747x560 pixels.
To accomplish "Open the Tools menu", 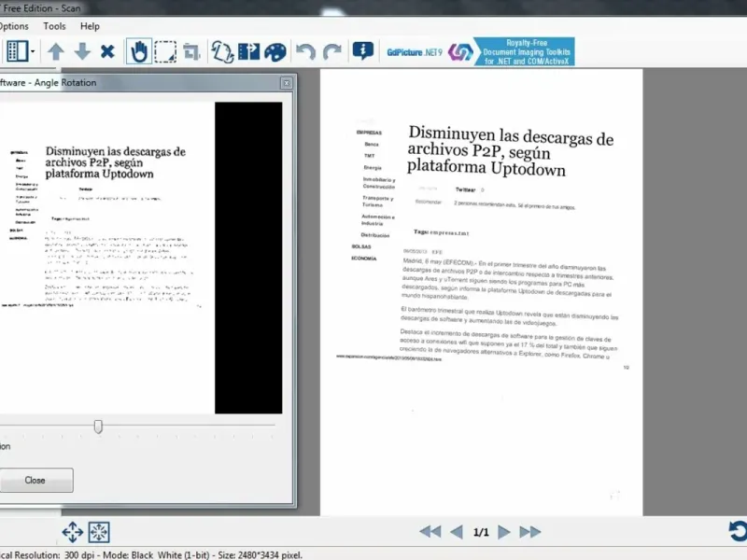I will 54,26.
